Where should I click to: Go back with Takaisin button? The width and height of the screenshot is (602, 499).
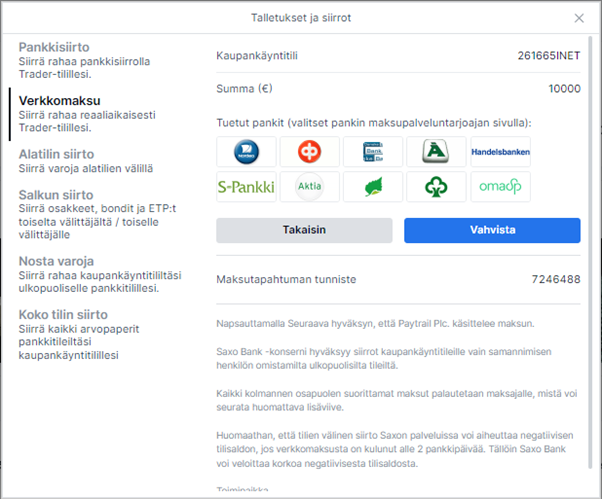304,230
